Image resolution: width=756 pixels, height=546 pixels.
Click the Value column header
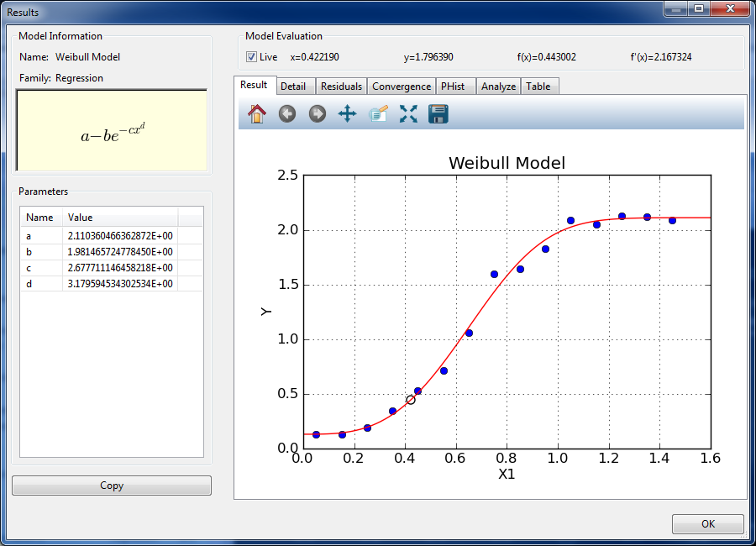[120, 218]
